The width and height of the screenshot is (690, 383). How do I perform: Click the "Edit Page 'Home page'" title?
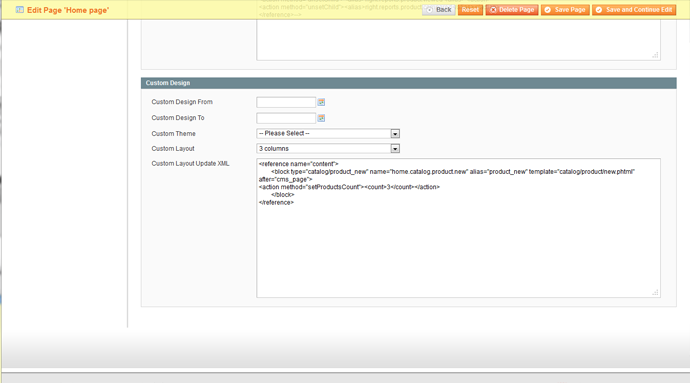68,10
